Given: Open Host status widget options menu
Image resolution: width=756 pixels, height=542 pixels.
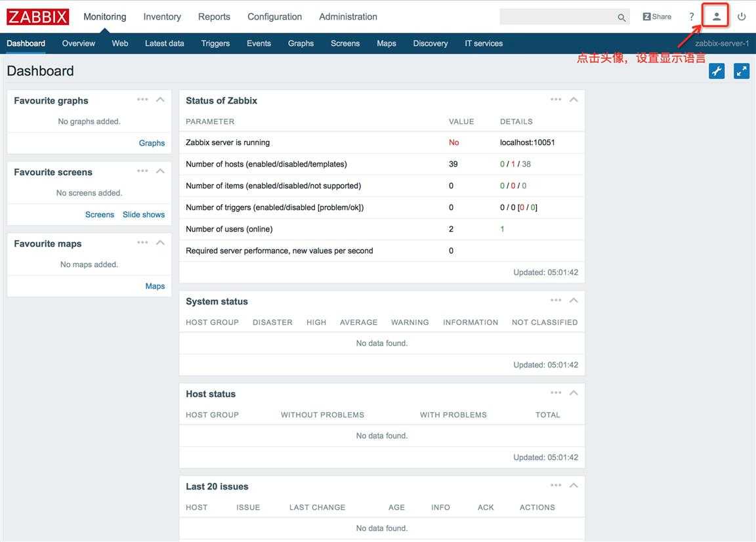Looking at the screenshot, I should (x=556, y=392).
